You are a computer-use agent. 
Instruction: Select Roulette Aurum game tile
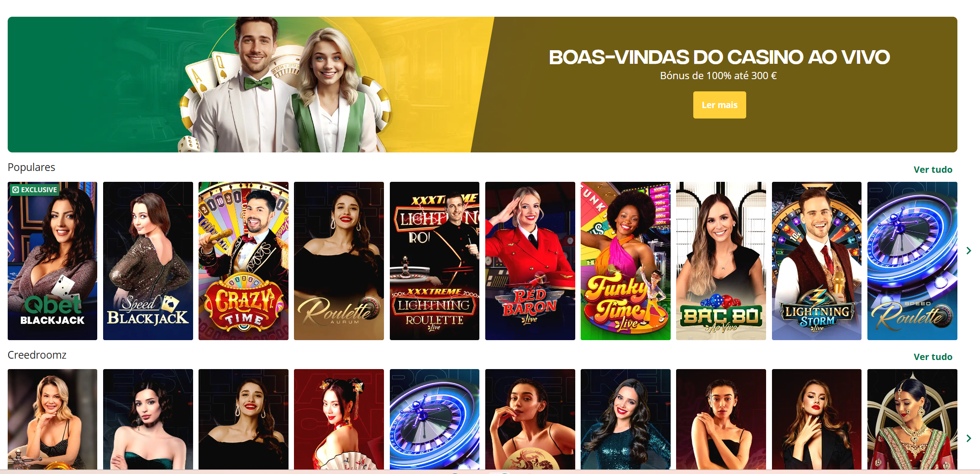339,261
